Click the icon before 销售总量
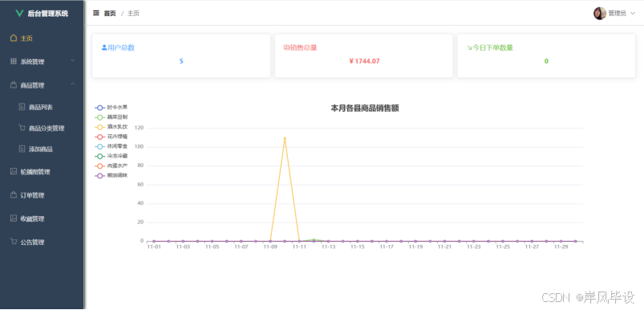Image resolution: width=644 pixels, height=310 pixels. click(286, 47)
